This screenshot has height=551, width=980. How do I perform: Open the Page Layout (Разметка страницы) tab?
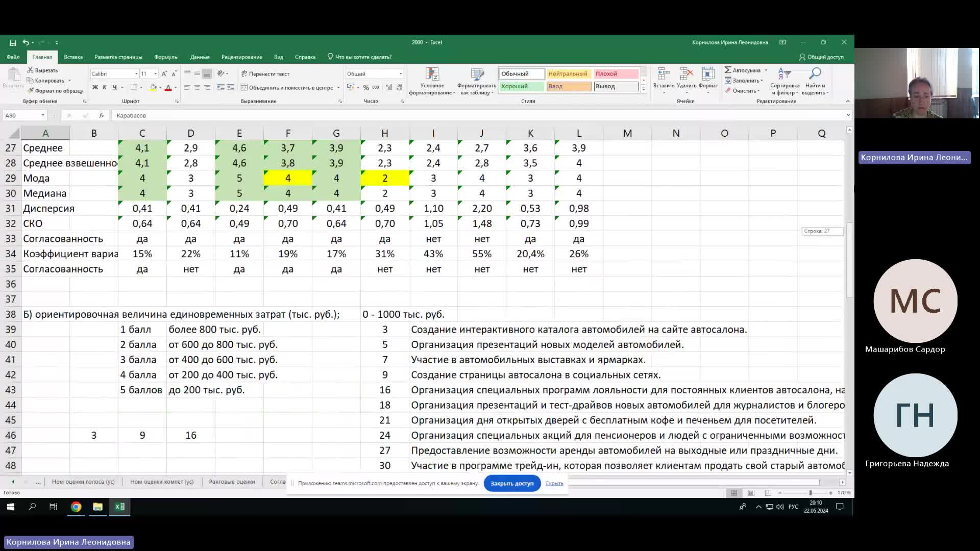tap(118, 57)
